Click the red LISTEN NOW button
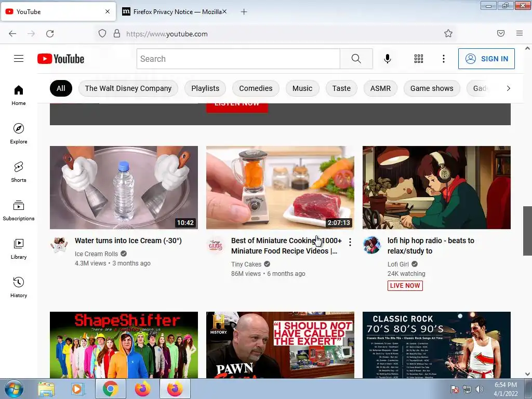532x399 pixels. tap(237, 107)
